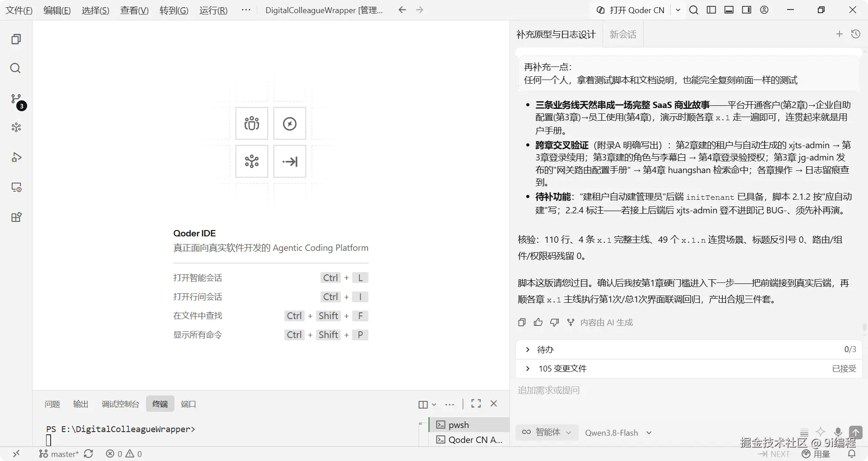Open the account profile icon in title bar
The image size is (868, 461).
pyautogui.click(x=764, y=10)
